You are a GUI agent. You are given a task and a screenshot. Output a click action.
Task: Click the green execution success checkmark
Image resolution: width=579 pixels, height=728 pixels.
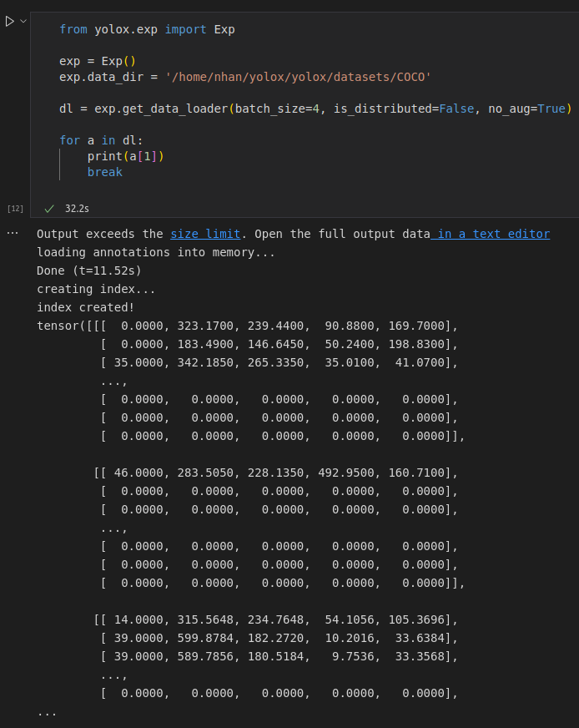(48, 208)
